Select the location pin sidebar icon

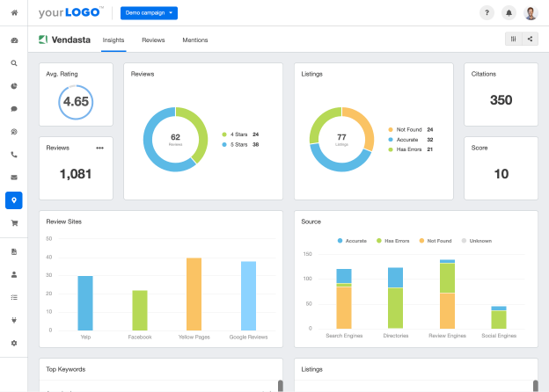coord(14,200)
